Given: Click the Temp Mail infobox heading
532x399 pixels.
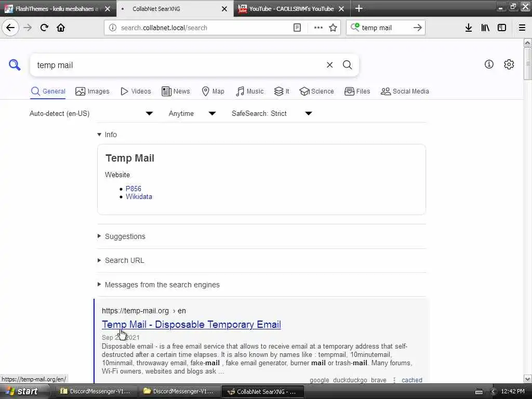Looking at the screenshot, I should click(130, 158).
